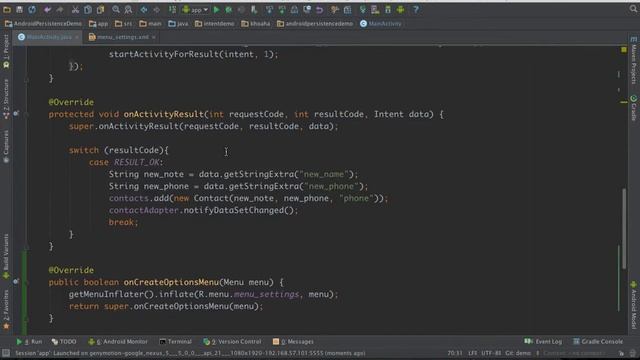Open the Captures tool window
This screenshot has width=640, height=360.
click(x=6, y=147)
